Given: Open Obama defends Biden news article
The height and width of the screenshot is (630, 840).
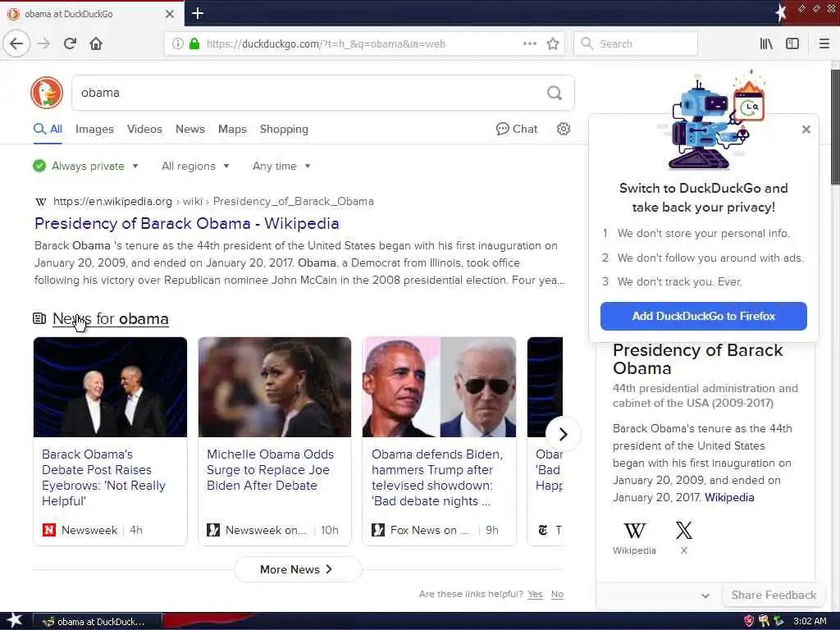Looking at the screenshot, I should (437, 477).
